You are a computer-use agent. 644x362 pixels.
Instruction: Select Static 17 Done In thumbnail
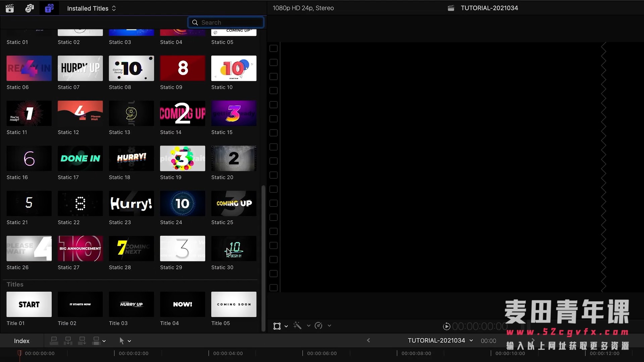[x=80, y=159]
